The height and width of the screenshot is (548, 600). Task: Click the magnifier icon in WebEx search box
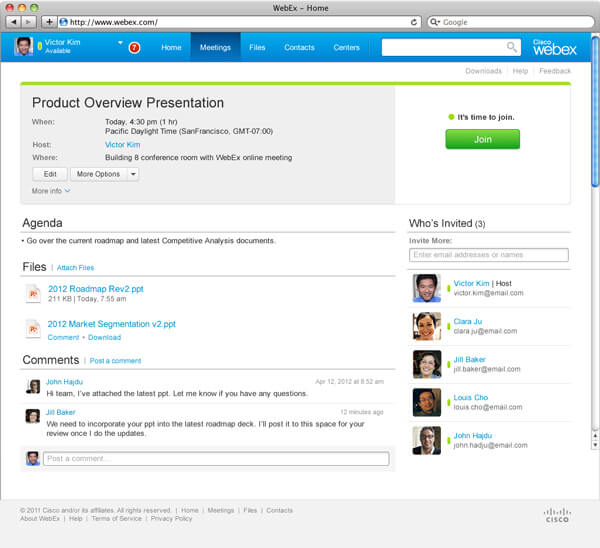pyautogui.click(x=512, y=47)
